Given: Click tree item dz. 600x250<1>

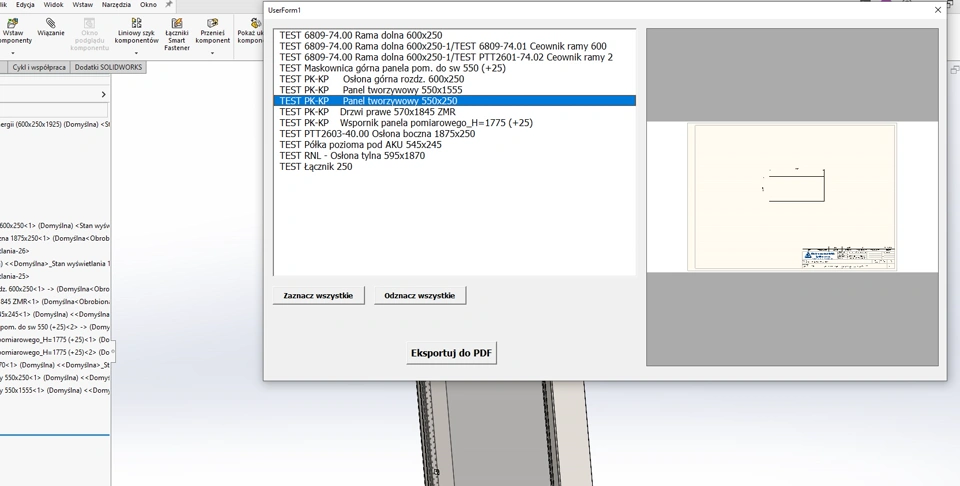Looking at the screenshot, I should [x=55, y=289].
